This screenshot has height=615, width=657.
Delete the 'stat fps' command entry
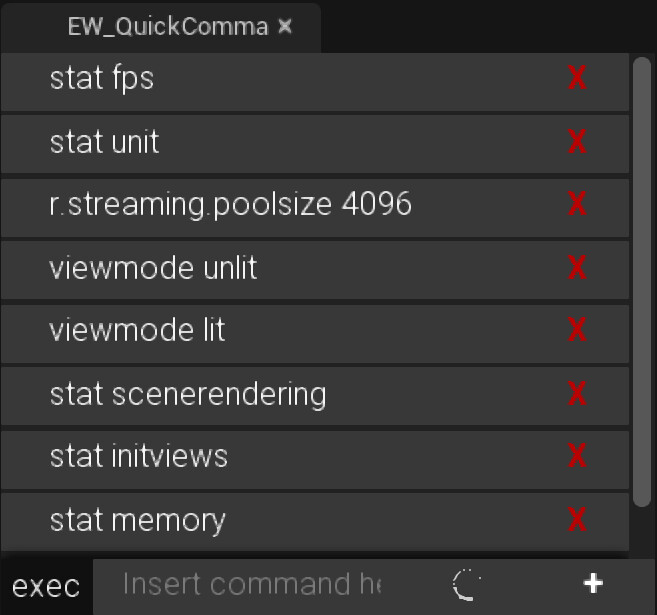[x=577, y=79]
